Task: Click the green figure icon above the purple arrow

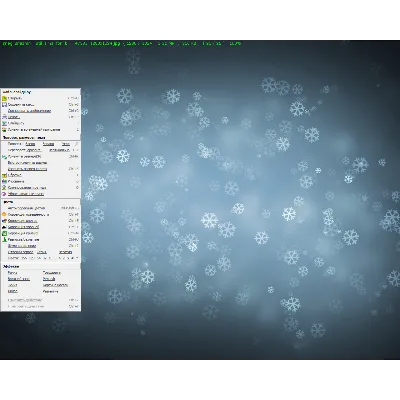Action: click(x=4, y=188)
